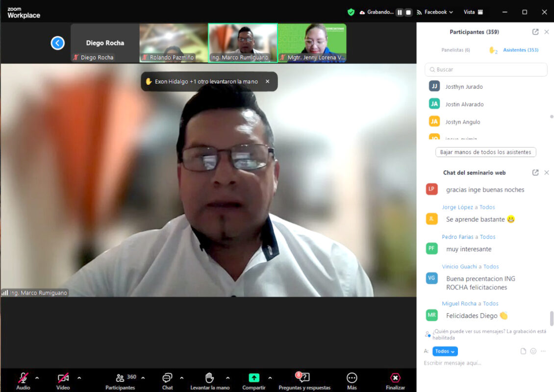
Task: Close the Chat del seminario web panel
Action: pos(547,172)
